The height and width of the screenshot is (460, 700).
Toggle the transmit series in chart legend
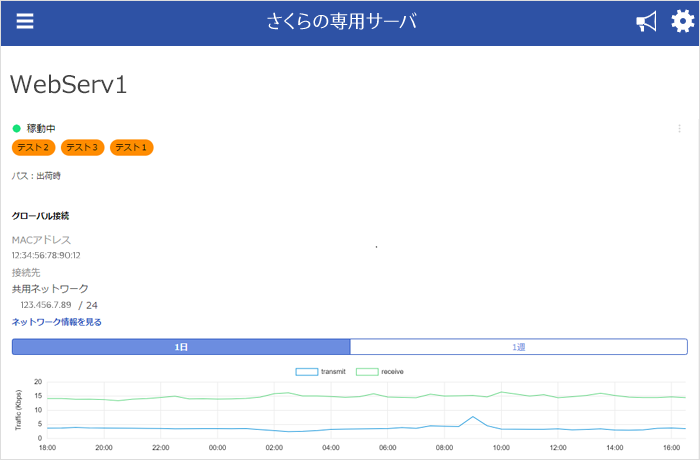tap(319, 372)
